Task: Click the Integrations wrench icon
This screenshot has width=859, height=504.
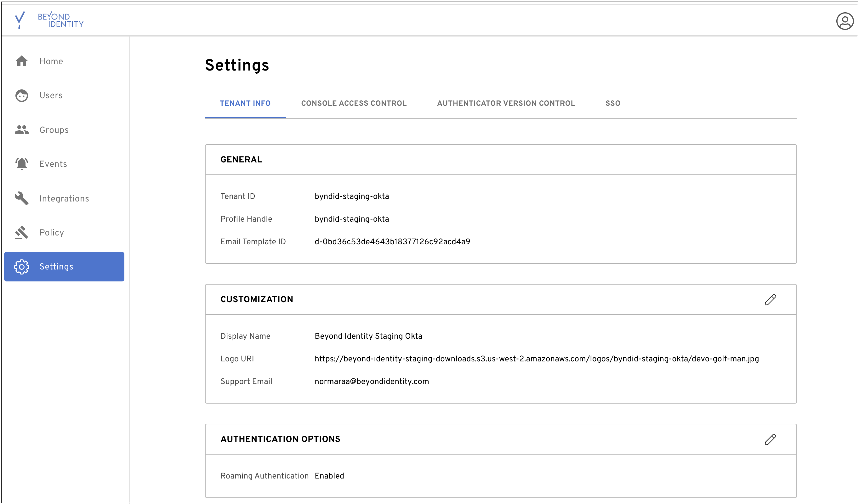Action: point(21,198)
